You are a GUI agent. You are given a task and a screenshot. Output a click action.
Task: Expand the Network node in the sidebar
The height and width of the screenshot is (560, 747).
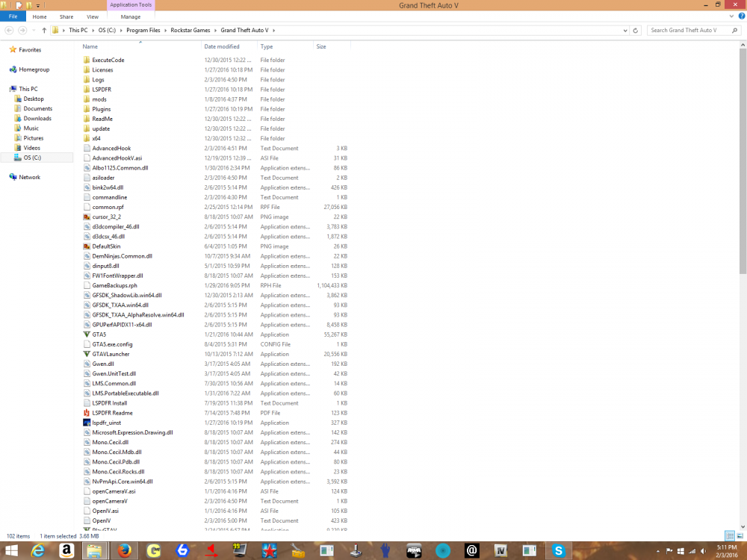point(6,177)
